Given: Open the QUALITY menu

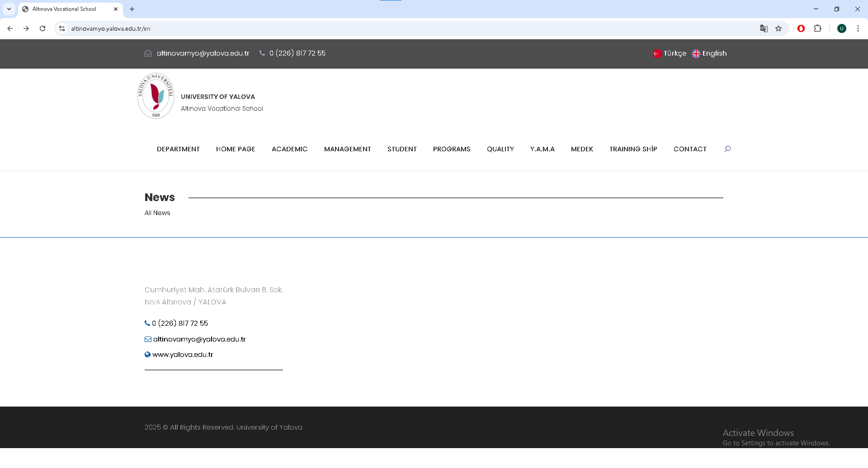Looking at the screenshot, I should click(500, 149).
